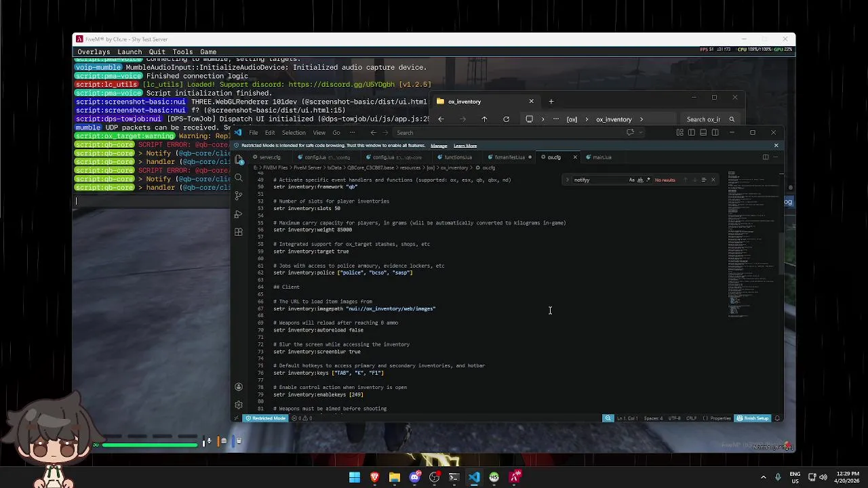Image resolution: width=868 pixels, height=488 pixels.
Task: Go up one folder in File Explorer
Action: (x=484, y=119)
